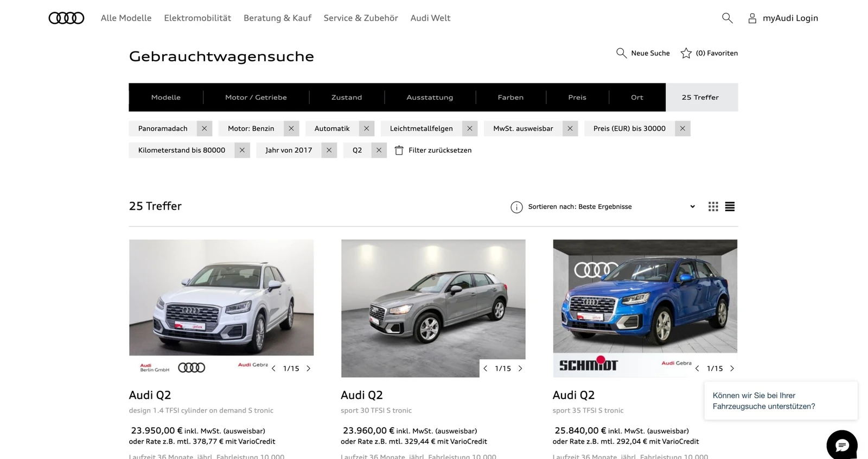Remove the Kilometerstand bis 80000 filter

tap(242, 150)
